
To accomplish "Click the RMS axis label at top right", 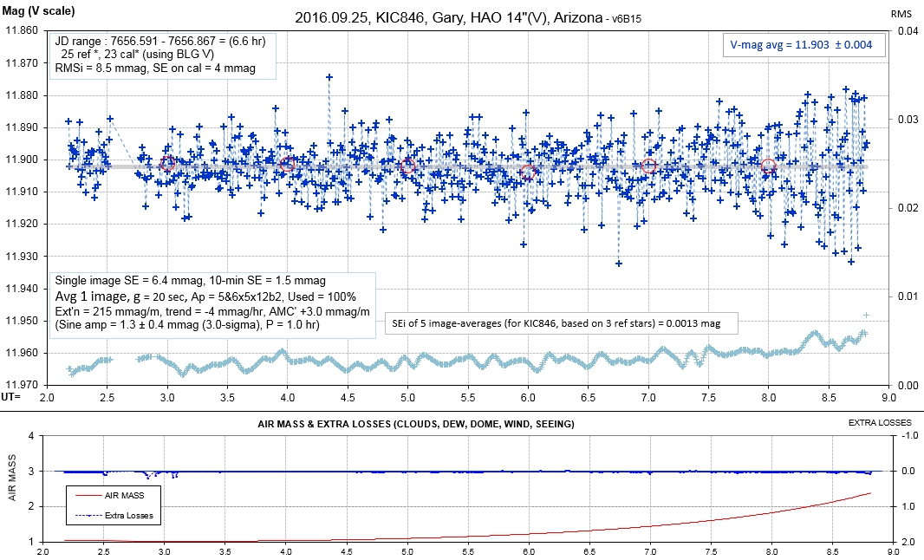I will [902, 13].
